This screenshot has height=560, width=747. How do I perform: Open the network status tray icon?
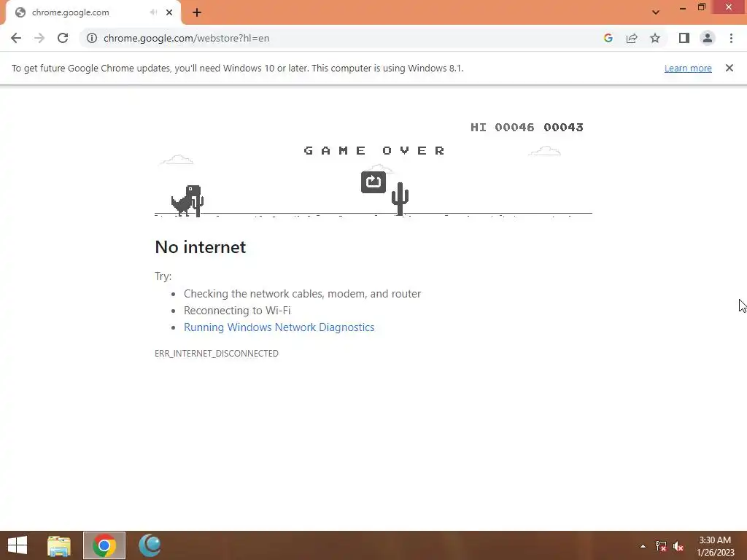[660, 546]
